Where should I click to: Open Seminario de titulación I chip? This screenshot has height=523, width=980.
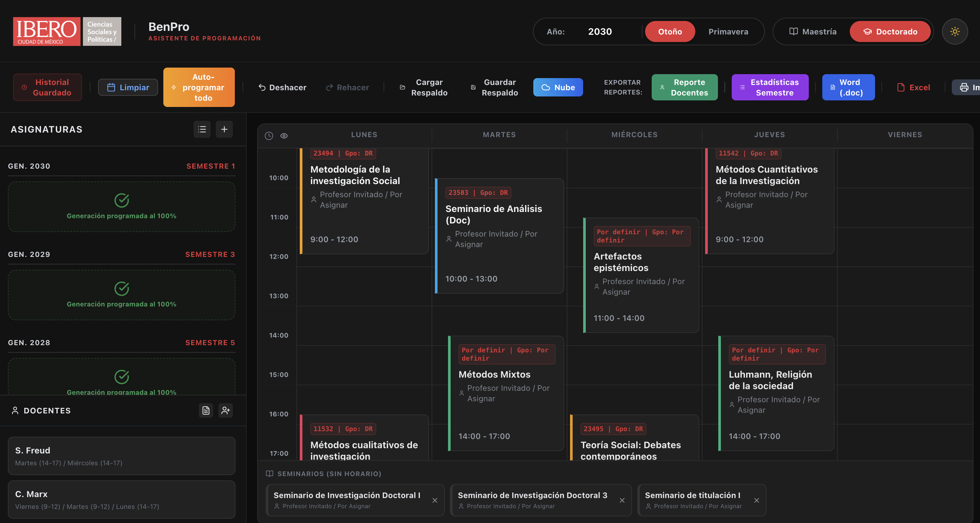(702, 500)
